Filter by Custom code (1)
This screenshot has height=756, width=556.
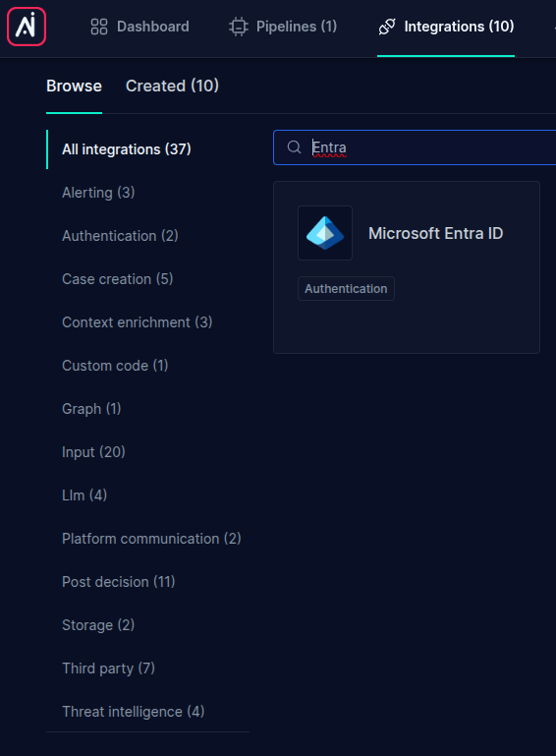click(115, 366)
